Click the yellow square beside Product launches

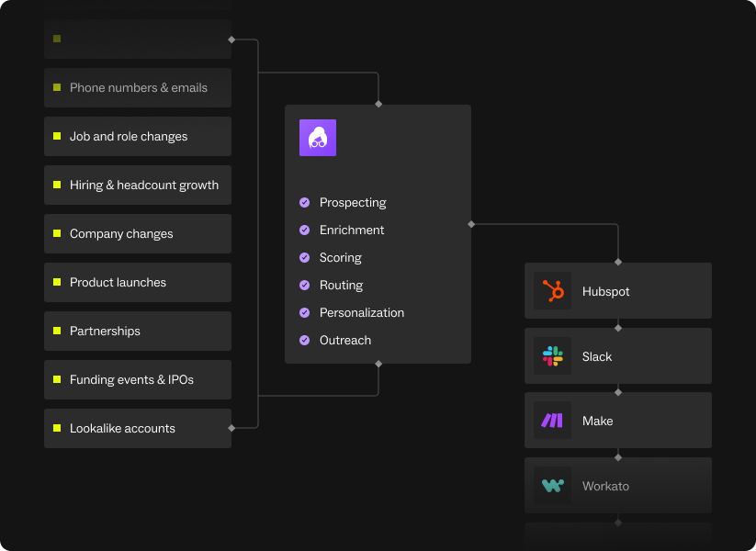[57, 282]
